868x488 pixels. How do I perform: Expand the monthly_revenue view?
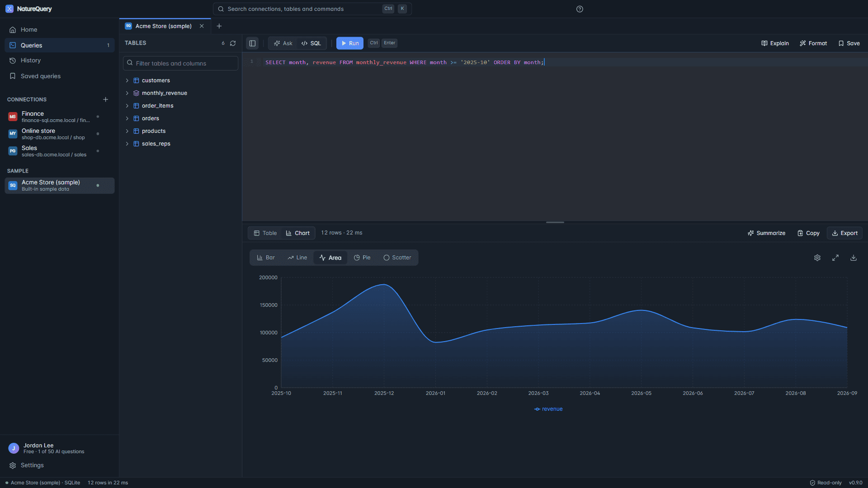(x=127, y=93)
